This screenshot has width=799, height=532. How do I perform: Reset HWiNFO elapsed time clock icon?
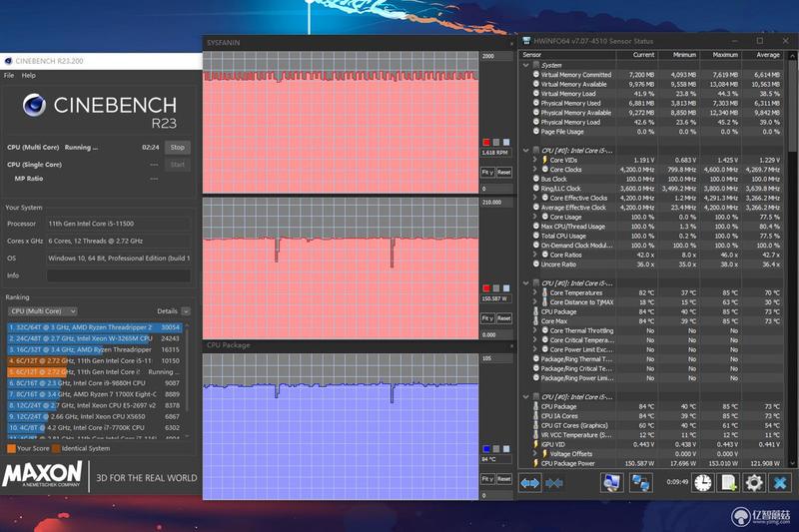703,483
